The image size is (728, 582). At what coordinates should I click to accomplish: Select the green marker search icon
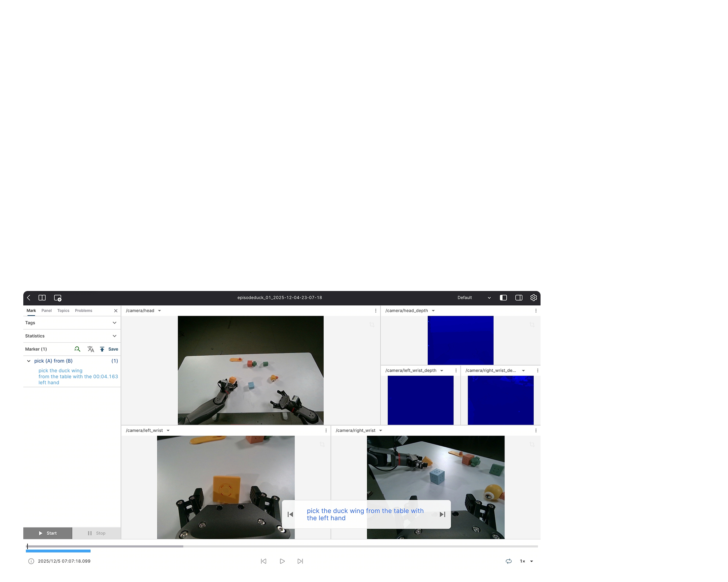tap(77, 349)
